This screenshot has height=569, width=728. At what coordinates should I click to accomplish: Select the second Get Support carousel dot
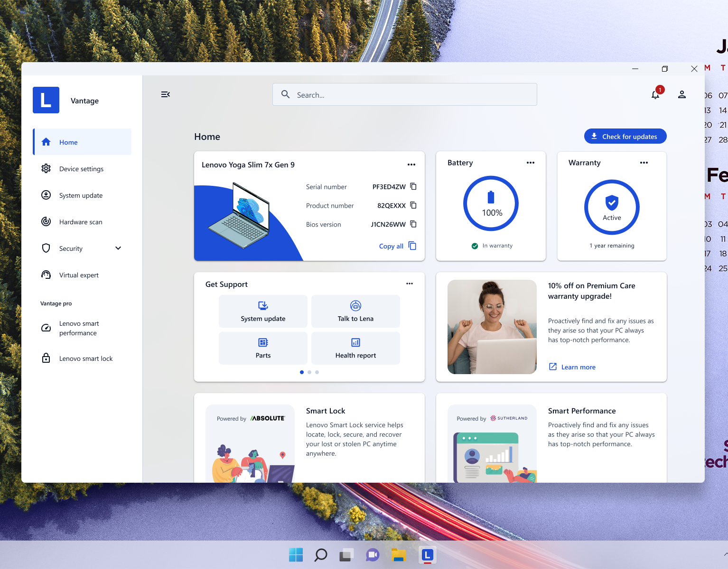coord(309,372)
